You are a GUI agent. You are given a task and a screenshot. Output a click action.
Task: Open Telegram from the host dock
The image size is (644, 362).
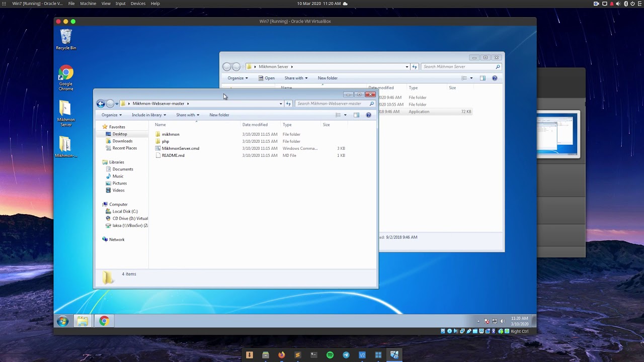[x=346, y=355]
